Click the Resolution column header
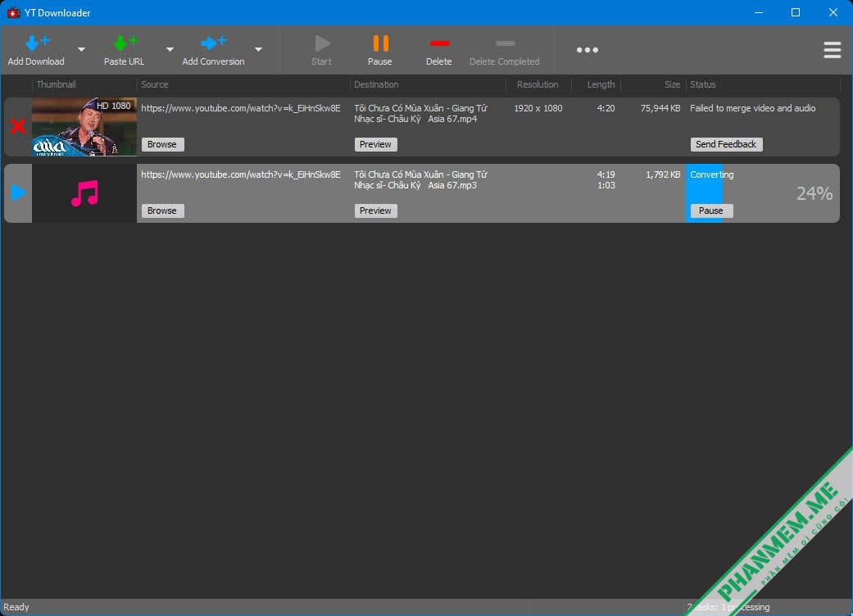853x616 pixels. pyautogui.click(x=538, y=84)
